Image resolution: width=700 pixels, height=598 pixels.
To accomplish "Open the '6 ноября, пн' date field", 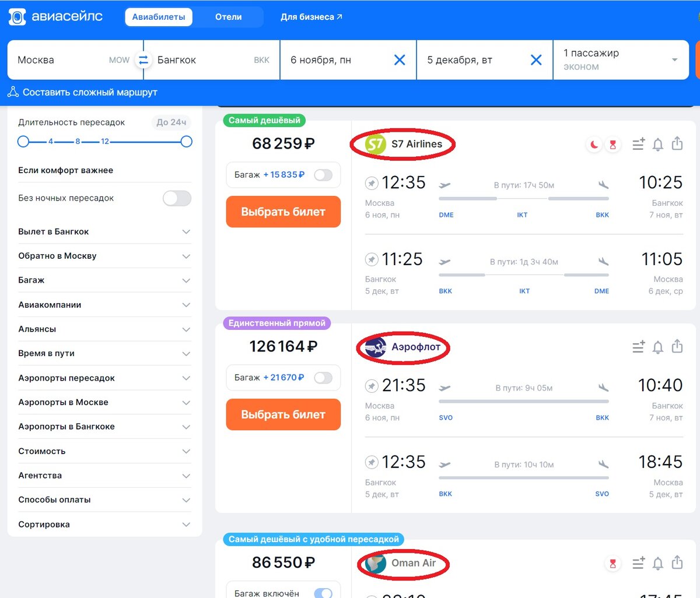I will point(348,60).
